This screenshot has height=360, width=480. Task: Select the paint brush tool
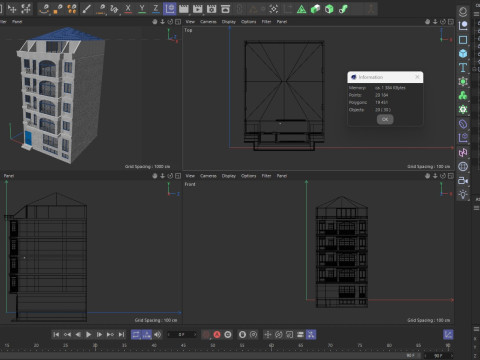(x=87, y=9)
